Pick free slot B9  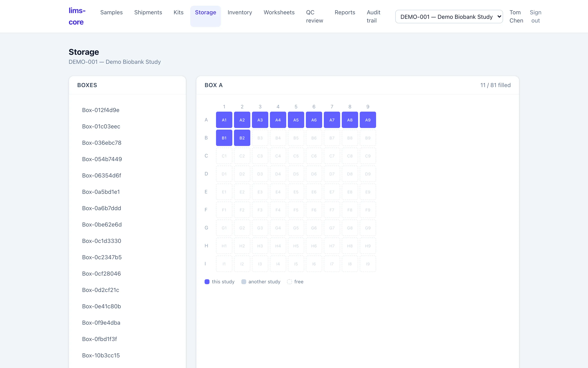point(368,138)
